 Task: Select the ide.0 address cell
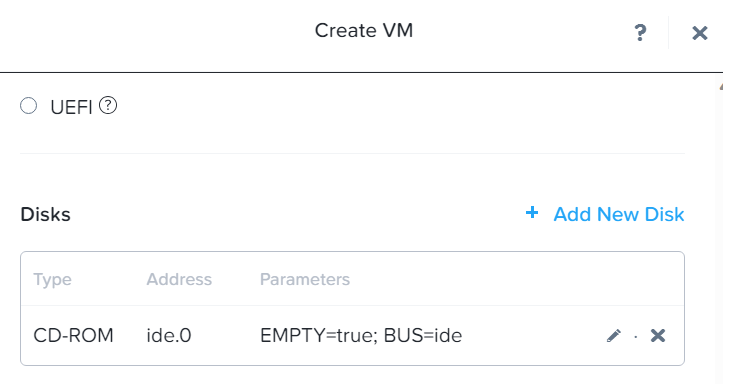[169, 335]
